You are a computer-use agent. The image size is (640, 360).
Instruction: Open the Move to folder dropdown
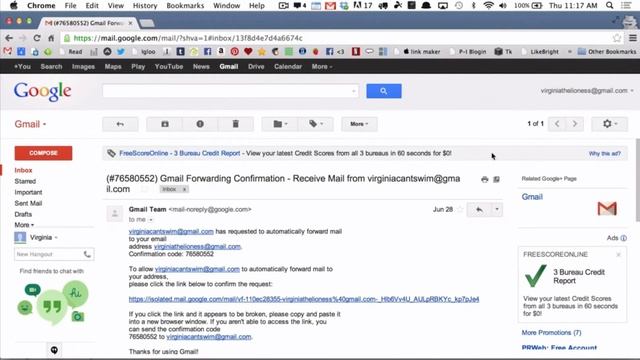coord(280,124)
